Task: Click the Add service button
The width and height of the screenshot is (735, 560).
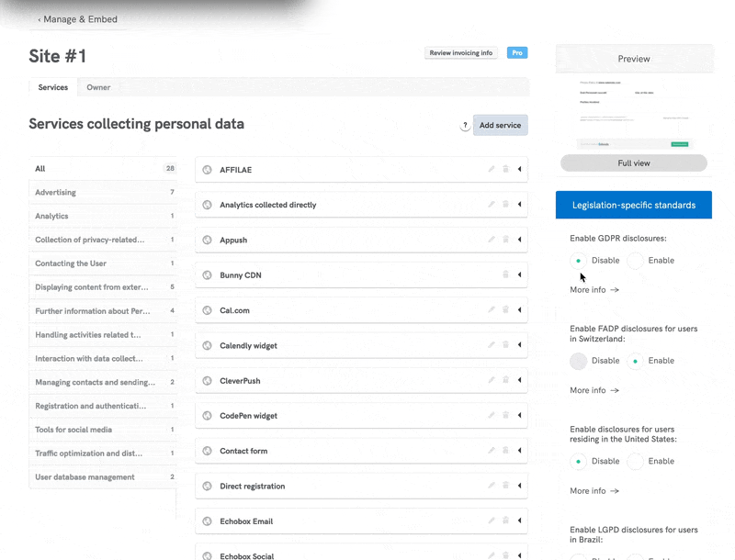Action: [500, 126]
